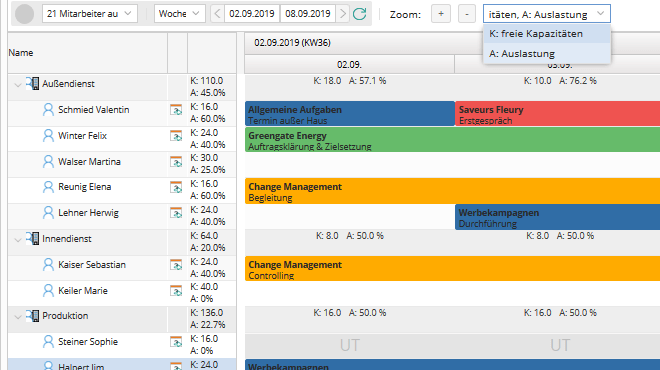Viewport: 660px width, 370px height.
Task: Select Walser Martina row
Action: click(122, 165)
